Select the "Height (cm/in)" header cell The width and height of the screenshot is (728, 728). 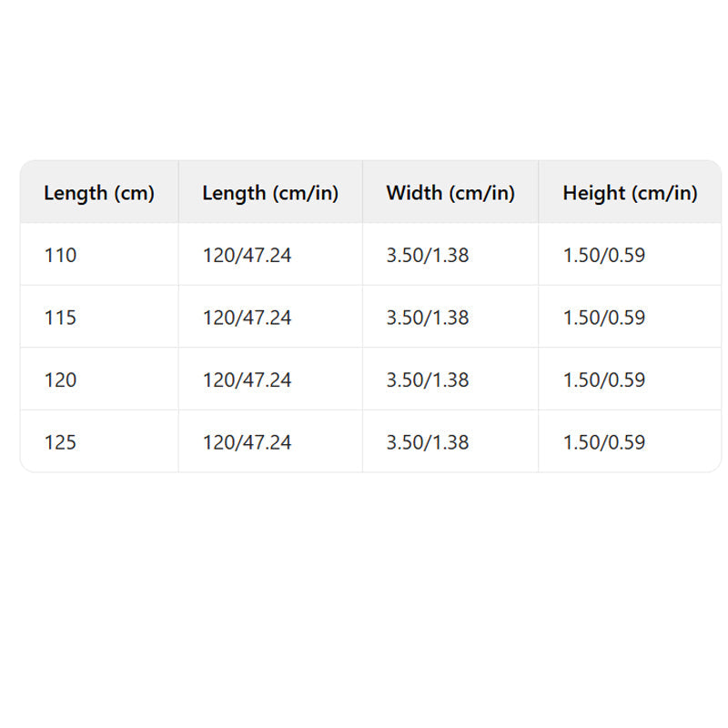coord(630,193)
